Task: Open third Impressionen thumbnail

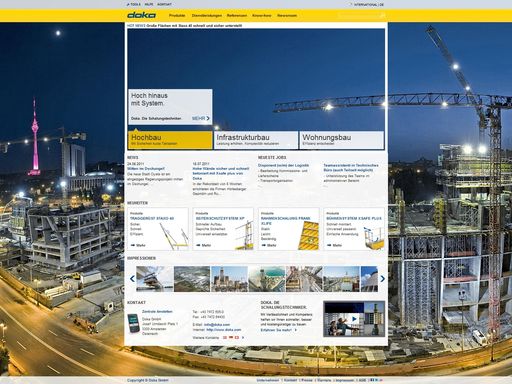Action: click(x=230, y=279)
